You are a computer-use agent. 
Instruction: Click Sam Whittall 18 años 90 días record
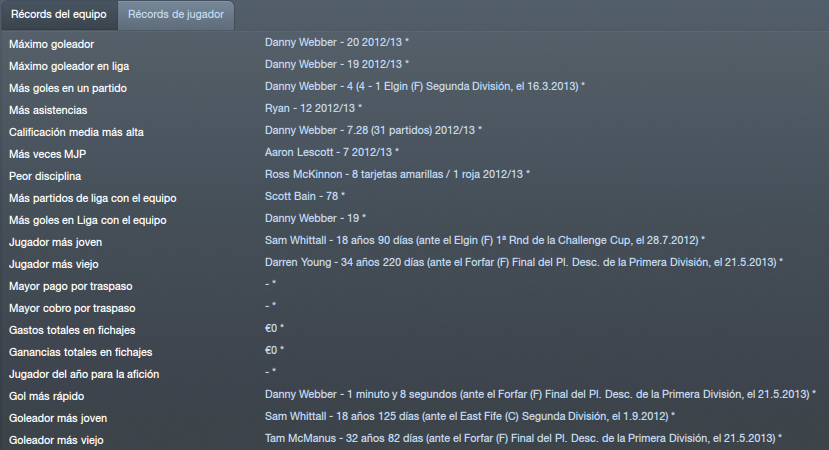tap(485, 241)
